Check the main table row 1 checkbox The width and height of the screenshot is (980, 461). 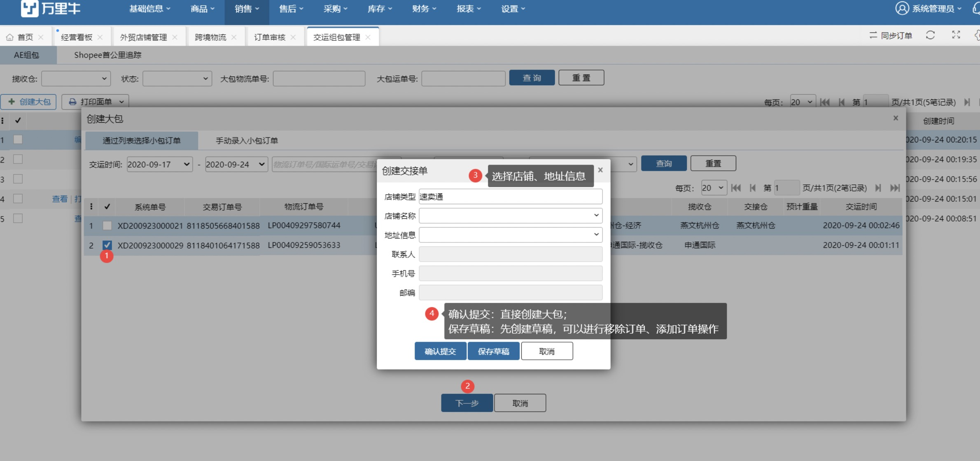pyautogui.click(x=18, y=140)
